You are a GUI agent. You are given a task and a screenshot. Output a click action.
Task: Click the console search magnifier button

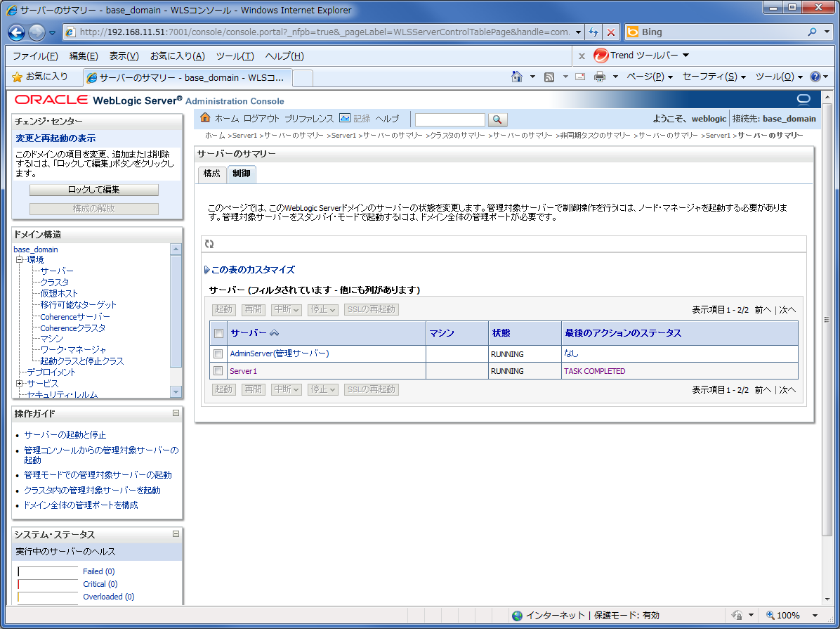[497, 119]
